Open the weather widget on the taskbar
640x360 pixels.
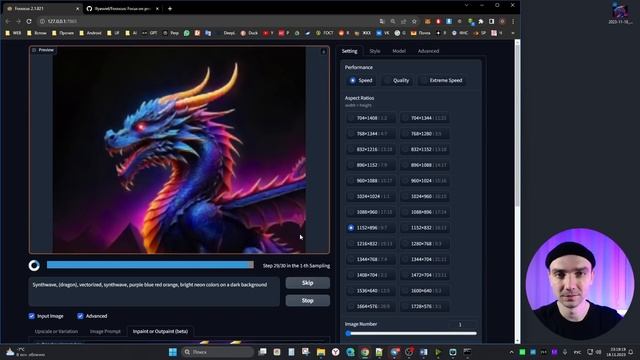[25, 352]
